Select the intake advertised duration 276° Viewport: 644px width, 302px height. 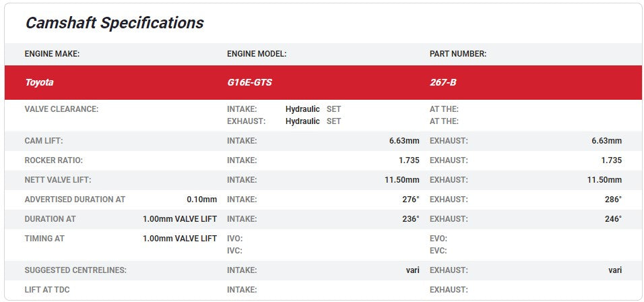409,200
